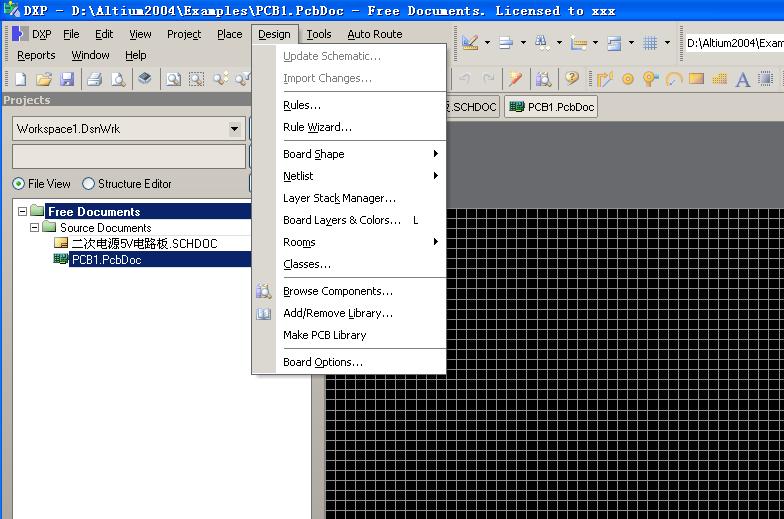784x519 pixels.
Task: Click the cross probe icon
Action: tap(516, 78)
